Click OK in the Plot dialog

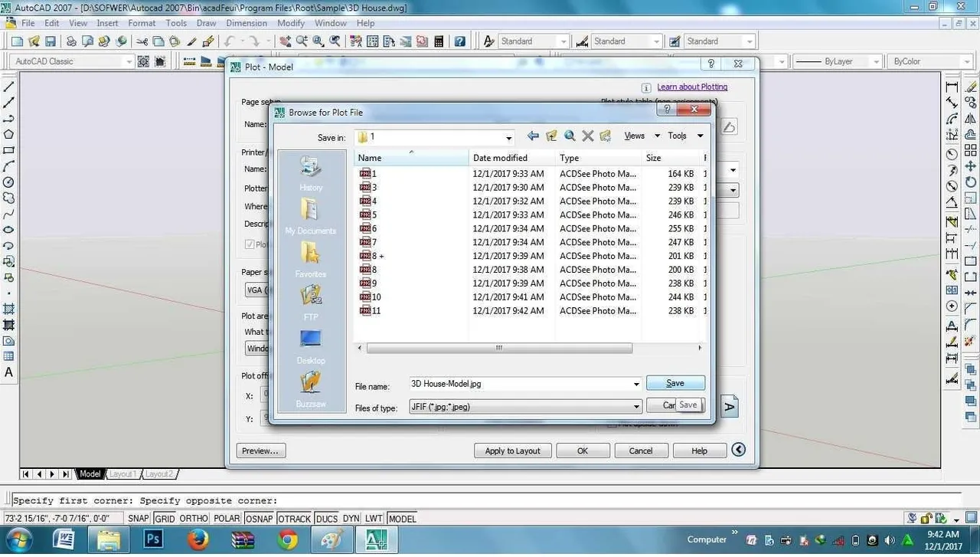pos(583,451)
